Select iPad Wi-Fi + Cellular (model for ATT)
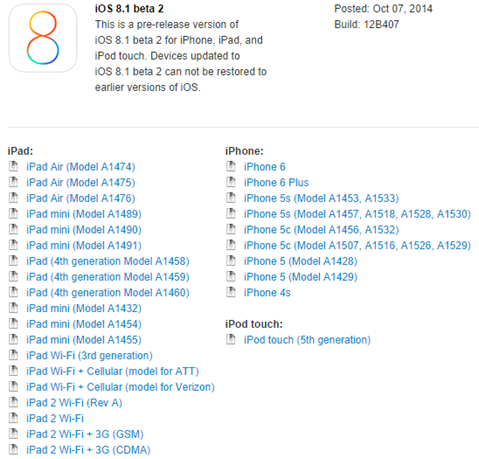This screenshot has height=459, width=479. point(113,371)
